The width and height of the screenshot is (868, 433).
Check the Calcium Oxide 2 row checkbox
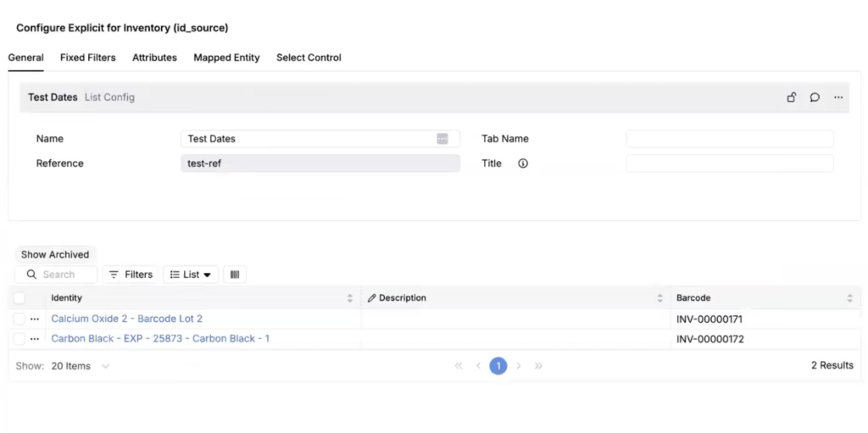(19, 319)
